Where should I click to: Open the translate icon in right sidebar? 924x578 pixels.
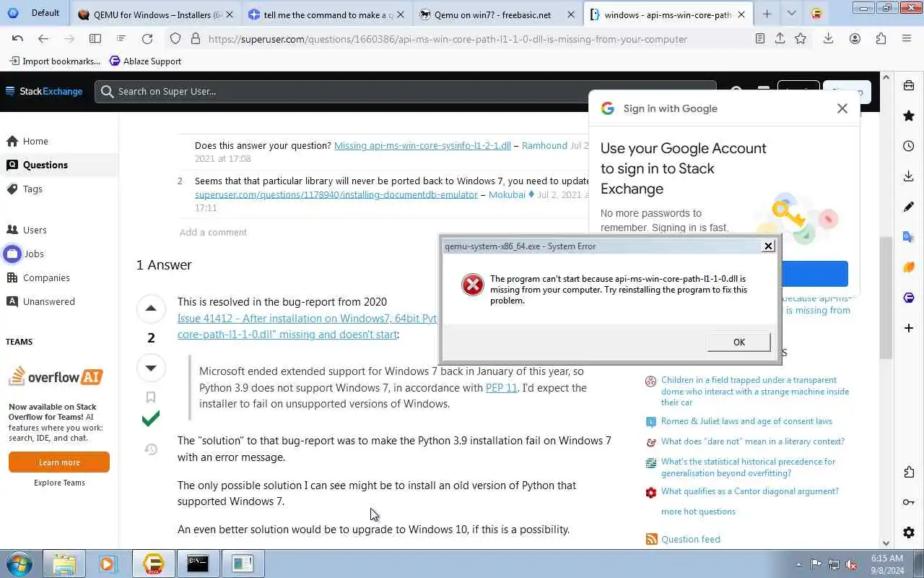tap(909, 237)
